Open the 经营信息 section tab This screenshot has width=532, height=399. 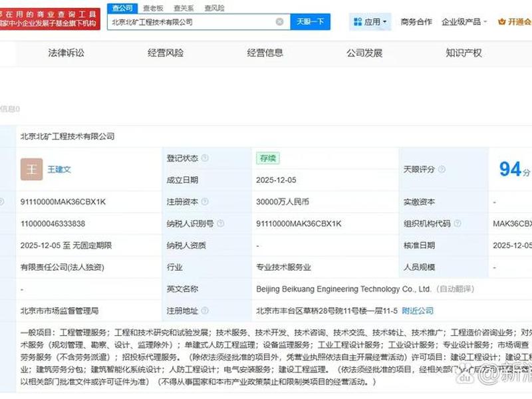coord(265,53)
